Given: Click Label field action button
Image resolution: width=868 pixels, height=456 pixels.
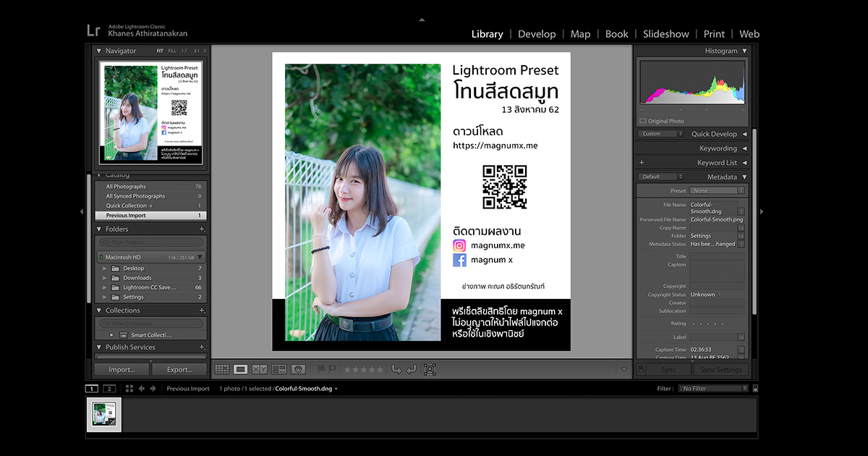Looking at the screenshot, I should 741,337.
